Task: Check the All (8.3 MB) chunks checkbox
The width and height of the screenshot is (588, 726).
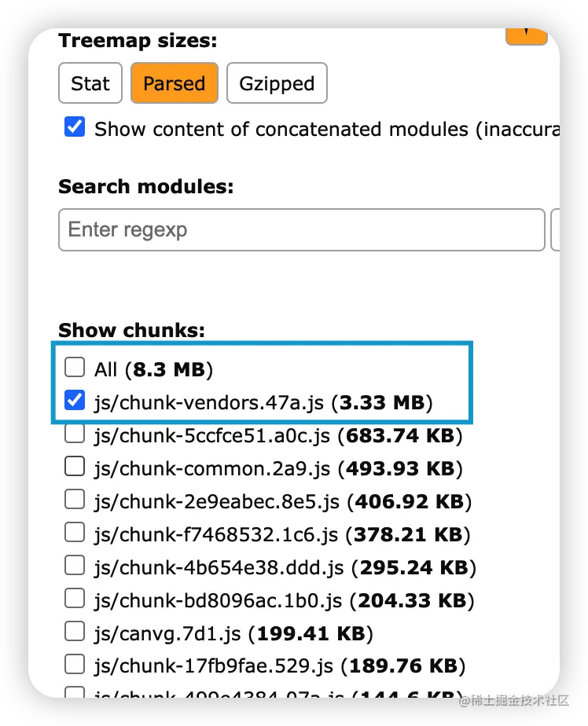Action: tap(75, 368)
